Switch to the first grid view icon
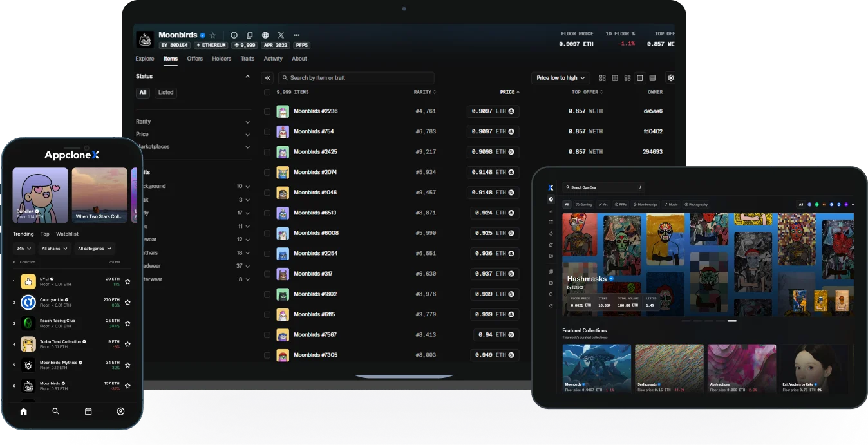The image size is (868, 445). (x=603, y=78)
